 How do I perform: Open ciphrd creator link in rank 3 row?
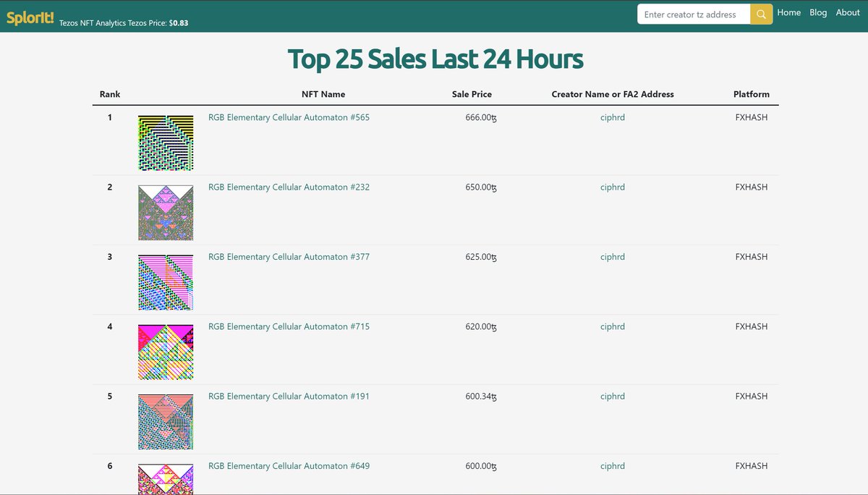[x=613, y=257]
